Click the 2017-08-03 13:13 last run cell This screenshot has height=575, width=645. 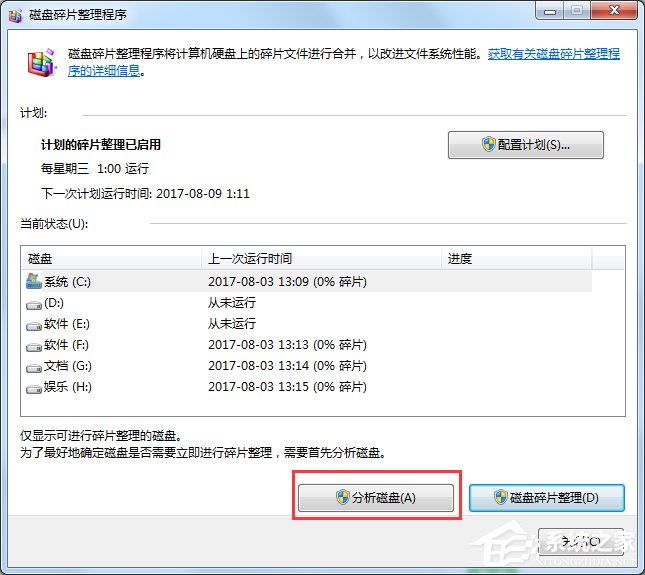(287, 345)
